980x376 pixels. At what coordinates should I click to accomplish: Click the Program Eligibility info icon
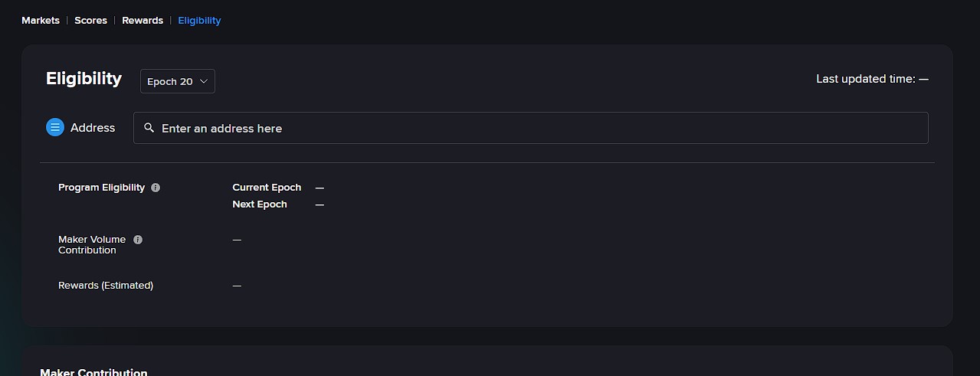point(156,188)
